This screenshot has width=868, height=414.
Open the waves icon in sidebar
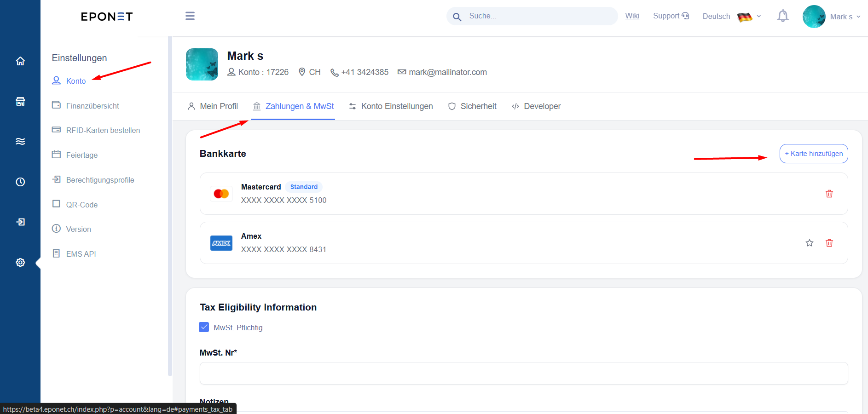(x=20, y=141)
